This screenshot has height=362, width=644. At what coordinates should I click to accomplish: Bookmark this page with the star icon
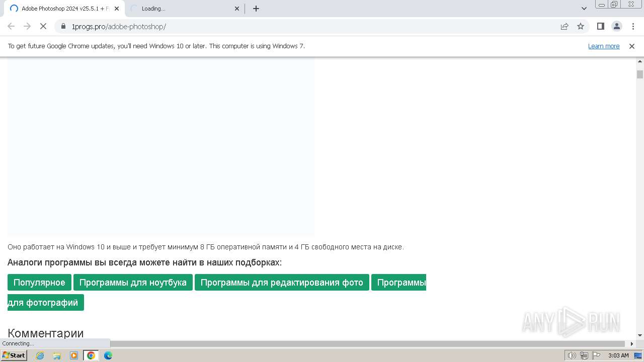tap(581, 26)
